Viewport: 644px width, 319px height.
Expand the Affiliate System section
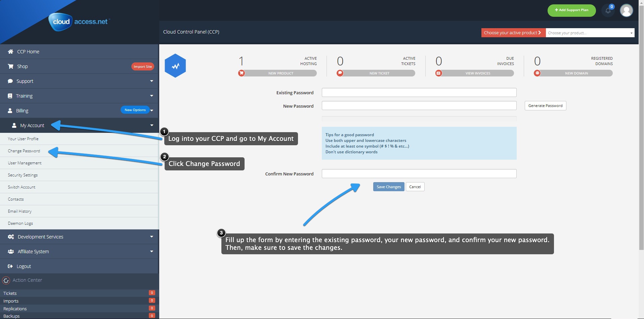tap(79, 252)
